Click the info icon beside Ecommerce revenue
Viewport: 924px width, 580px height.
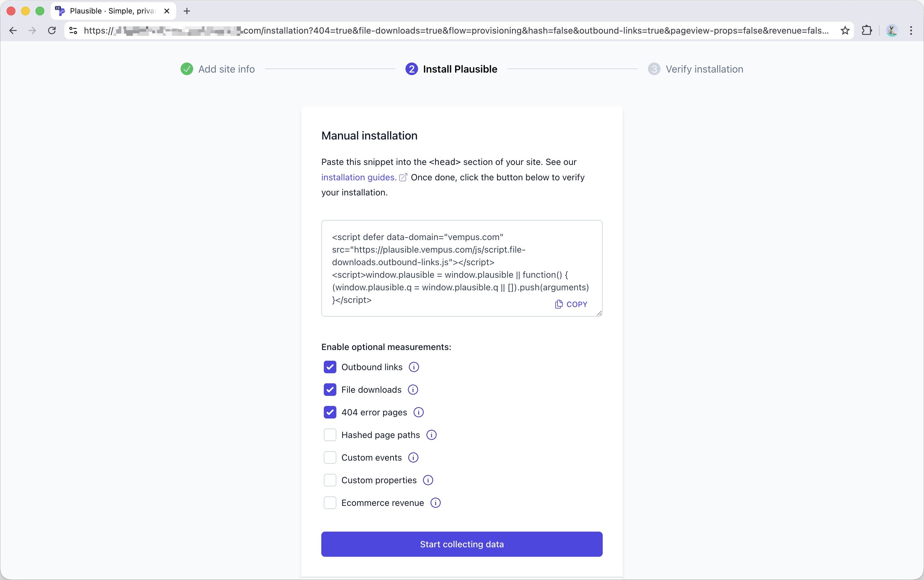tap(436, 502)
